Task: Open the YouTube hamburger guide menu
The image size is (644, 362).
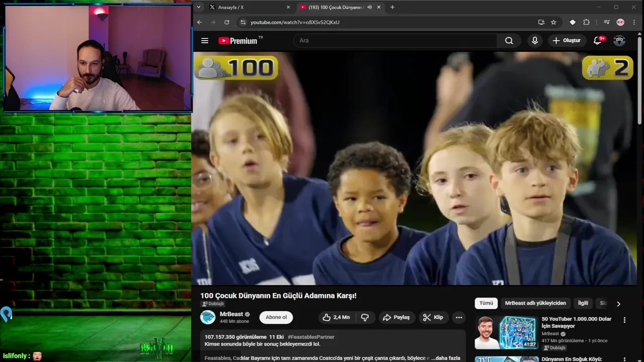Action: click(204, 41)
